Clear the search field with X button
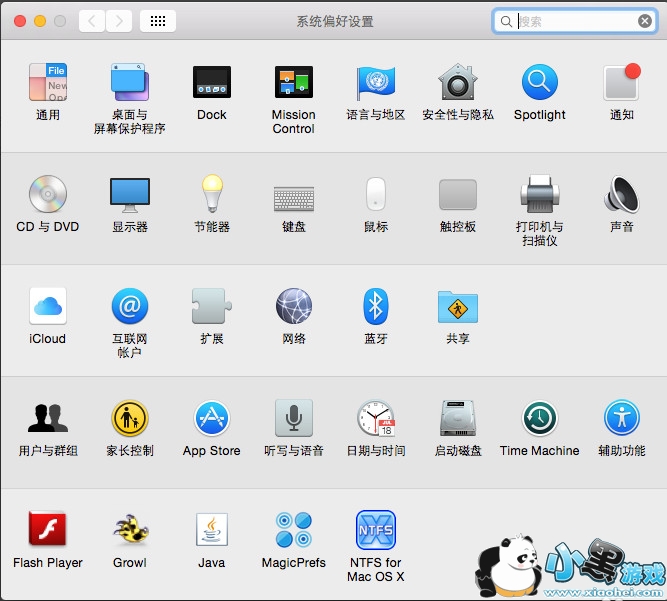 [x=645, y=21]
